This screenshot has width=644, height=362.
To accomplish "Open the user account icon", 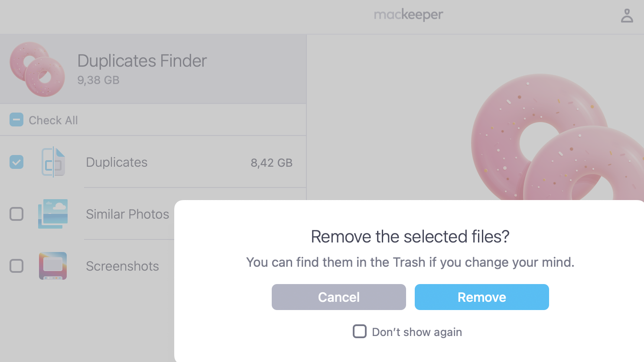I will tap(627, 16).
